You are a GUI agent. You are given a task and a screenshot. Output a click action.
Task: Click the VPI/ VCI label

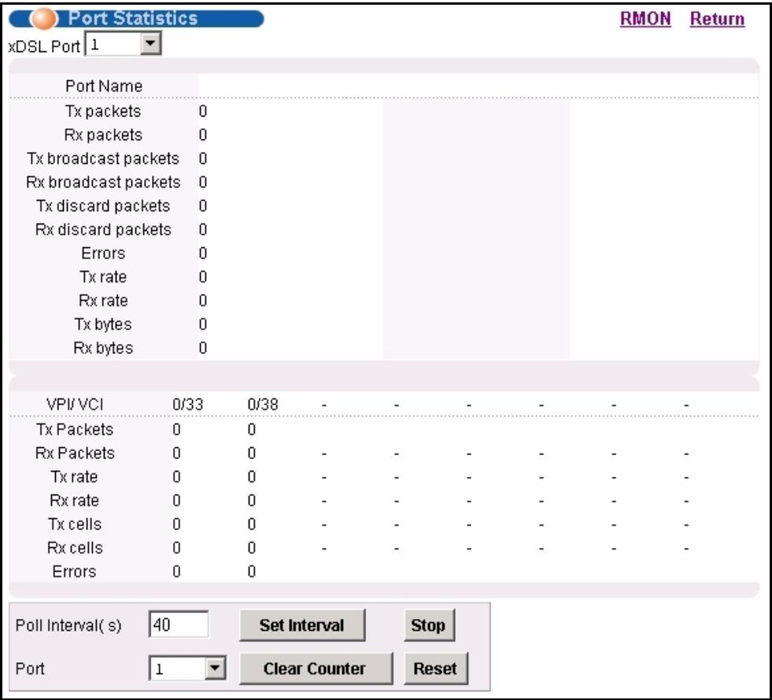[x=75, y=405]
